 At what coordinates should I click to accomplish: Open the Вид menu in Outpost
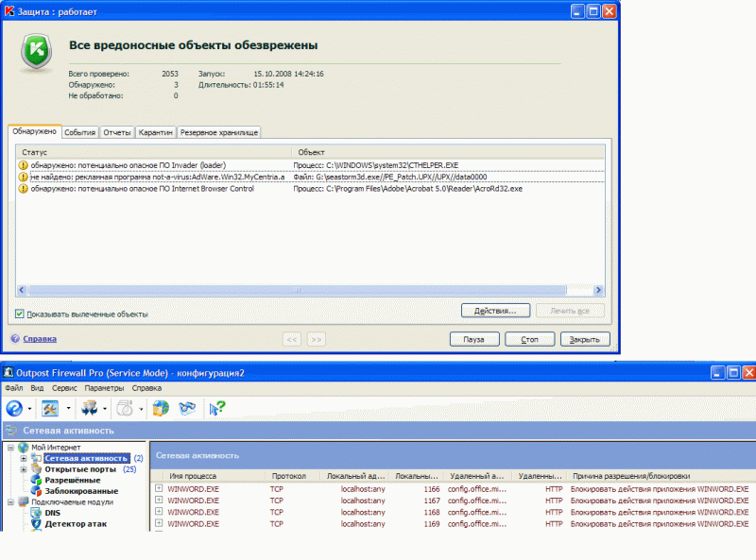tap(37, 388)
